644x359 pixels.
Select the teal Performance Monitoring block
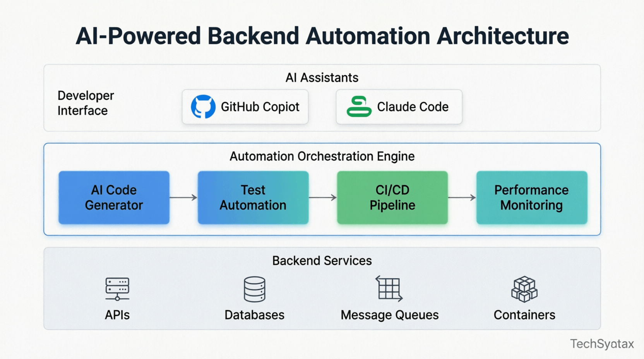tap(531, 197)
